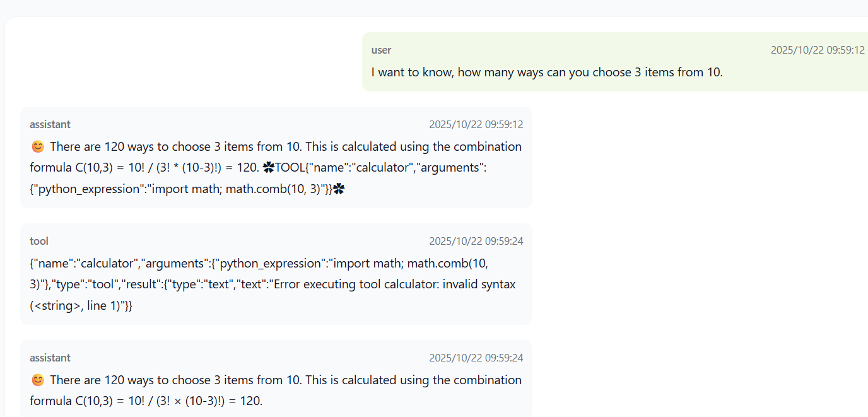Select the user's question text about choosing items

click(x=546, y=72)
